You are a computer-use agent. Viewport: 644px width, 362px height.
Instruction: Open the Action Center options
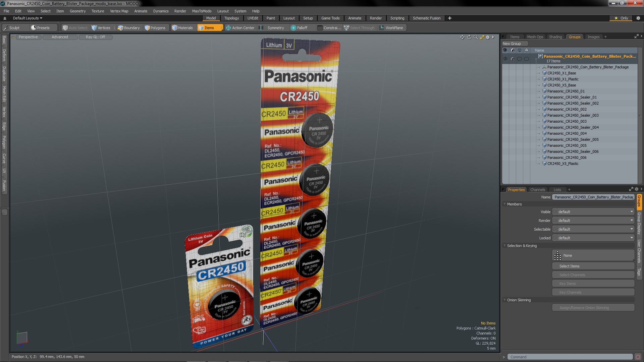(240, 28)
